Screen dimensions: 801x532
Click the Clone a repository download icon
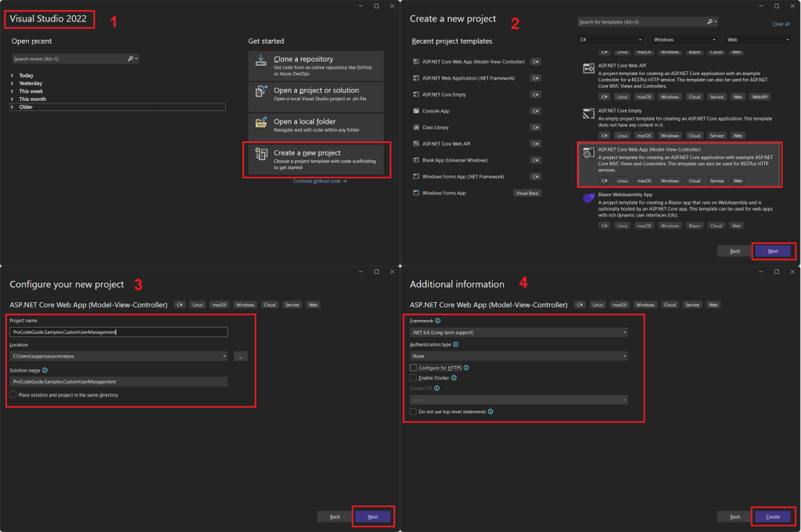(260, 60)
